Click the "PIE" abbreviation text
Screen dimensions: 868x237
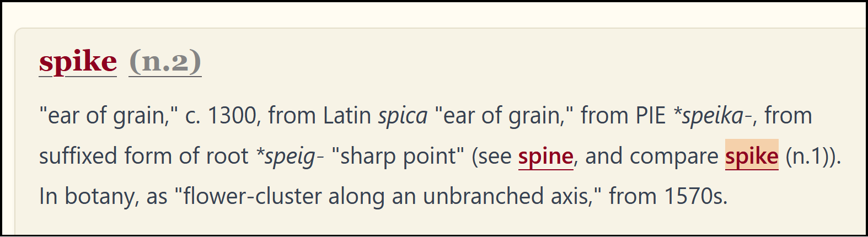[651, 116]
